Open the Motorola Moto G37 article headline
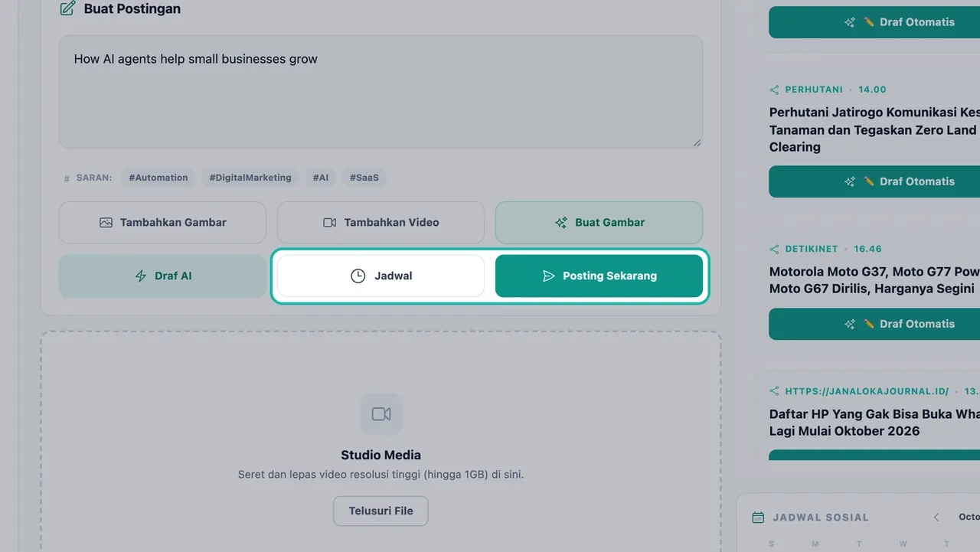 point(874,280)
